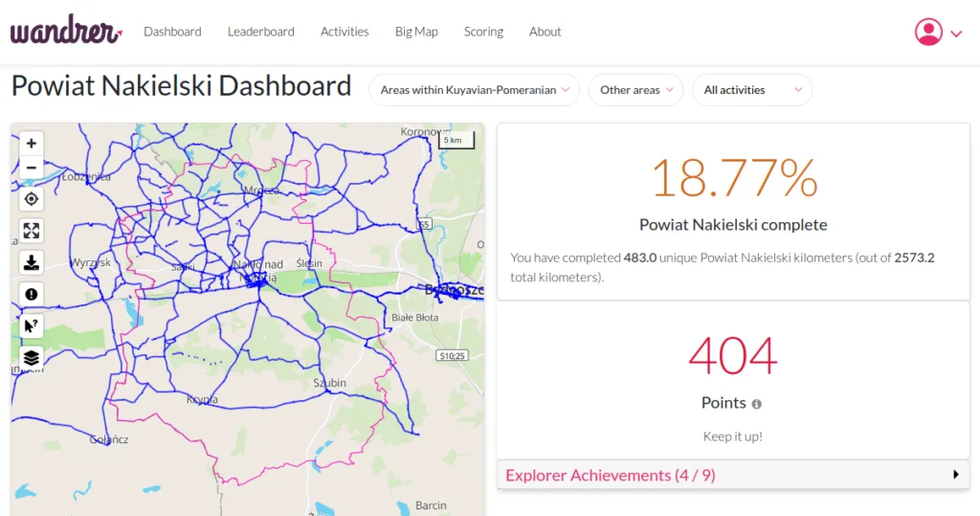The width and height of the screenshot is (980, 516).
Task: Open the Other areas dropdown
Action: (x=635, y=90)
